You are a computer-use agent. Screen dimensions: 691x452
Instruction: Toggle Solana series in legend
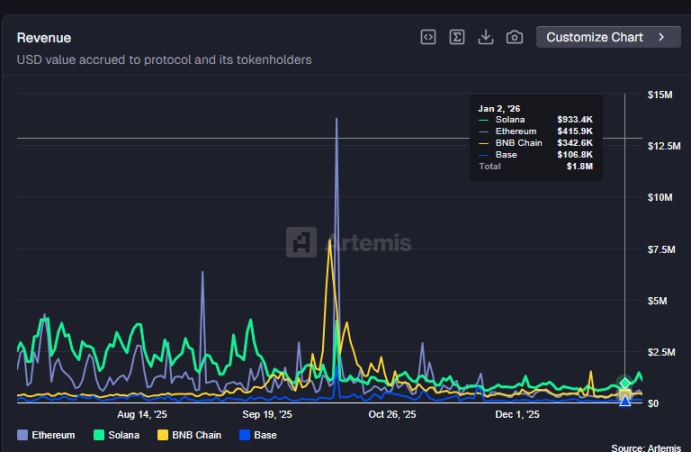(x=116, y=435)
